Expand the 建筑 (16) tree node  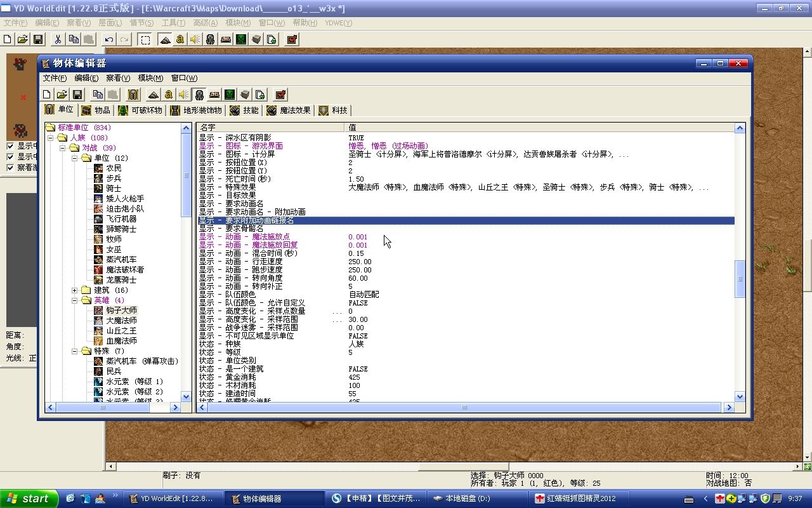coord(74,290)
